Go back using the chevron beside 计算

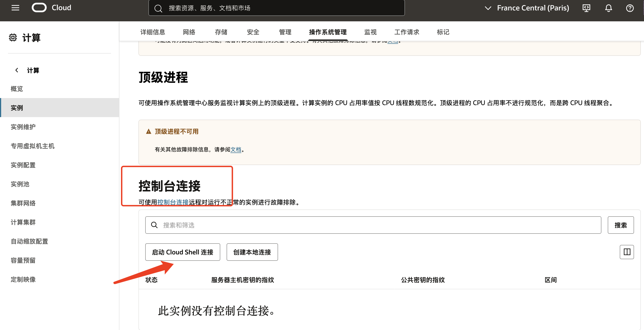(17, 70)
